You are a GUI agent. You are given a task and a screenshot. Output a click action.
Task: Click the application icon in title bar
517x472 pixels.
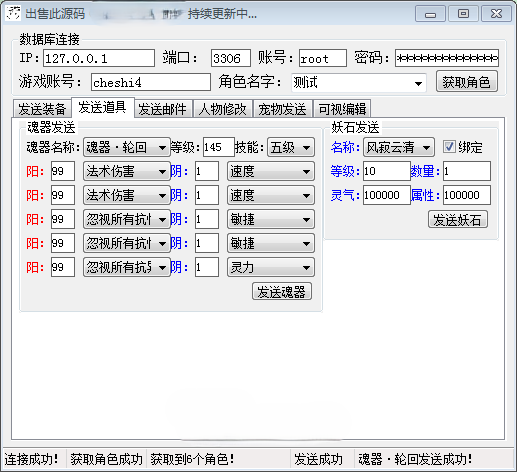point(13,13)
